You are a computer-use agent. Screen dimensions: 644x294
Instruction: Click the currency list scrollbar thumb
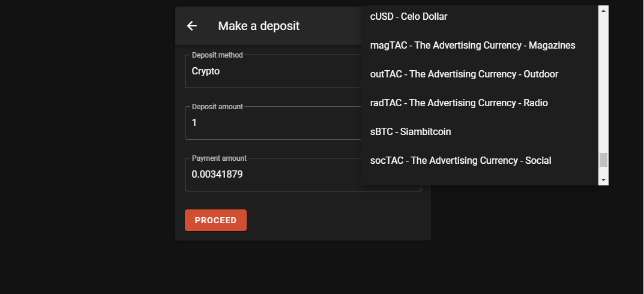pos(603,160)
